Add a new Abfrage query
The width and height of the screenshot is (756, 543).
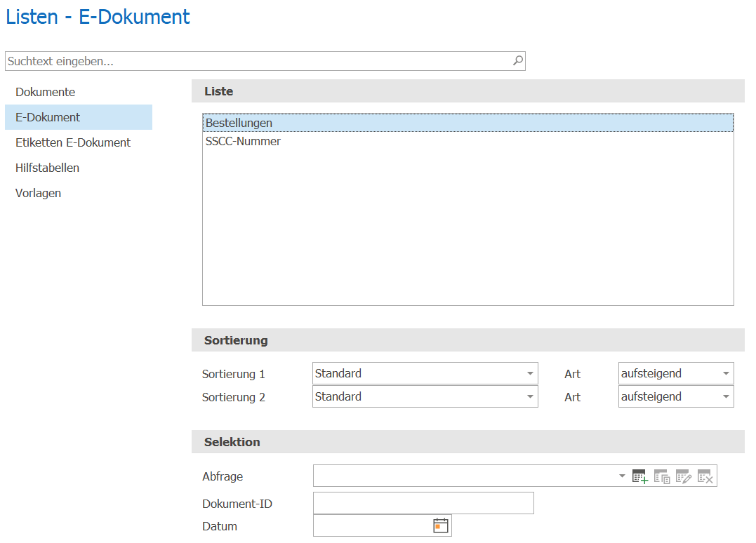(x=639, y=476)
